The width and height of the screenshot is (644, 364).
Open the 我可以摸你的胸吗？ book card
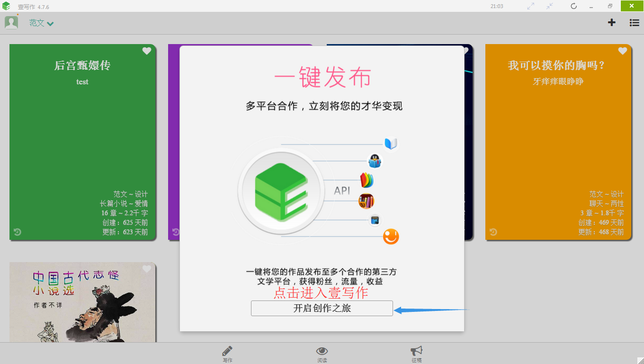tap(558, 142)
